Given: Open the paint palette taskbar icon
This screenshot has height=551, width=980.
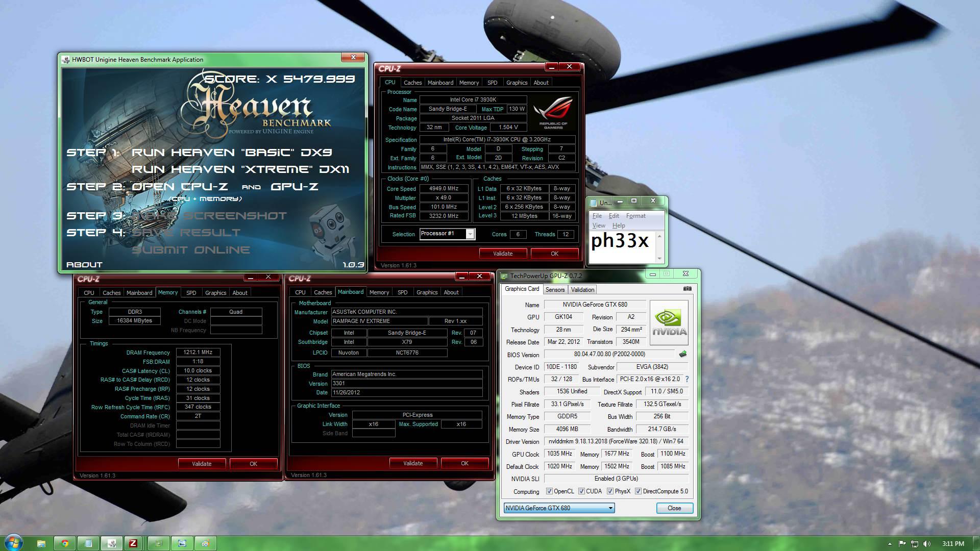Looking at the screenshot, I should pyautogui.click(x=205, y=543).
